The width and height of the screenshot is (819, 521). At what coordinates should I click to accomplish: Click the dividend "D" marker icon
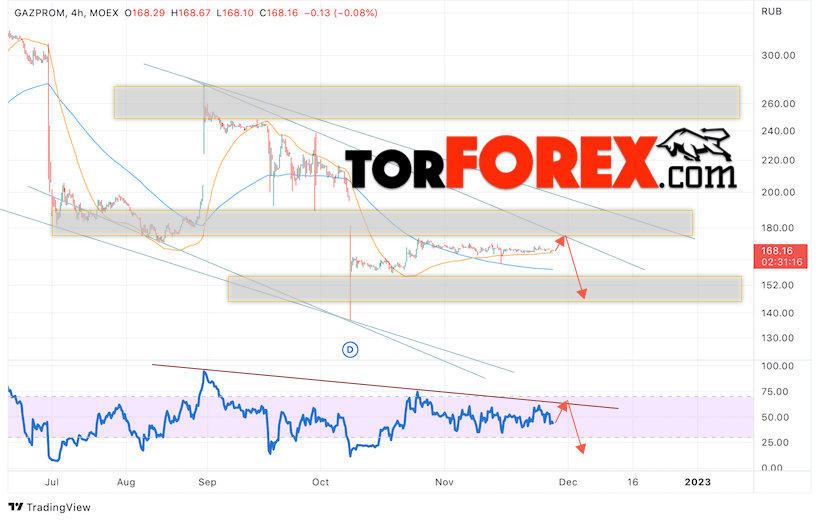(350, 350)
